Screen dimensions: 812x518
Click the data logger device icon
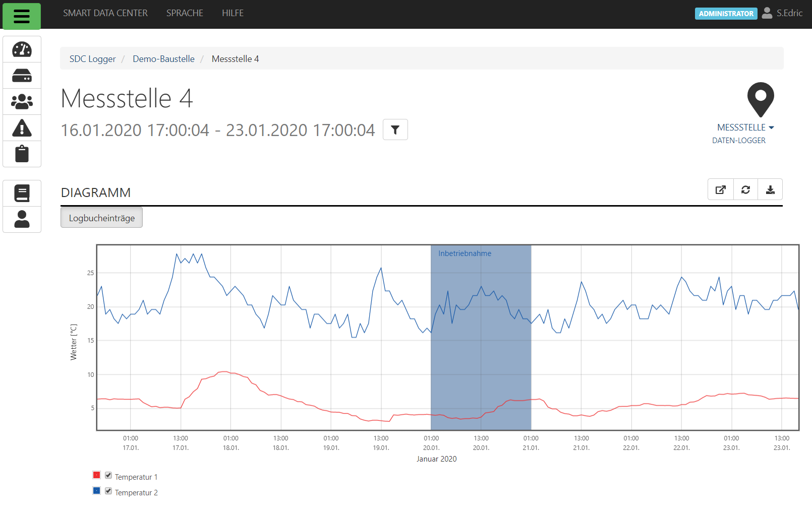(x=22, y=76)
